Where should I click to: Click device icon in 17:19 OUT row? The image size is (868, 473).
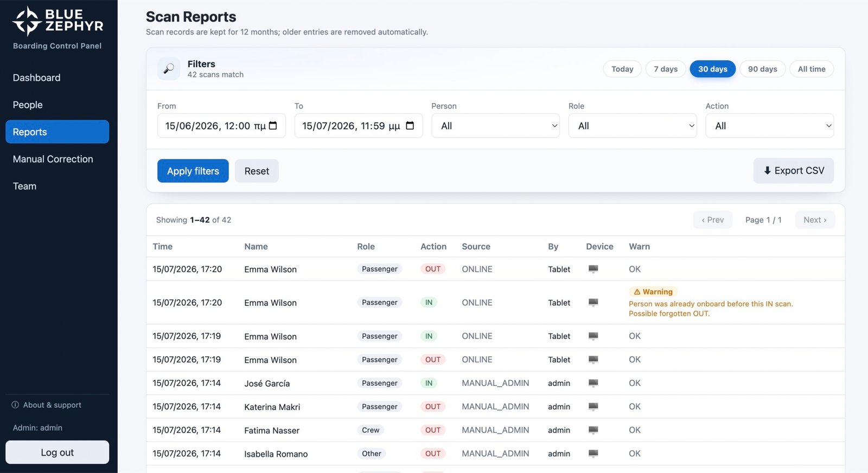593,360
